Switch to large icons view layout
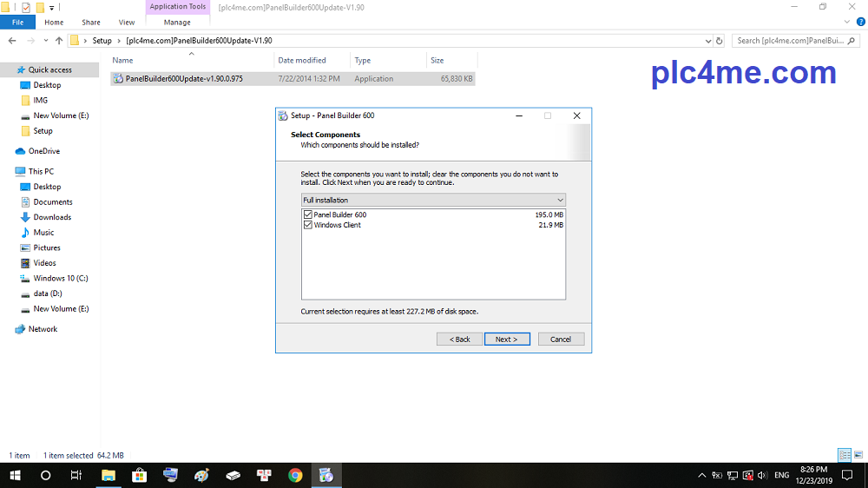The width and height of the screenshot is (868, 488). 858,455
